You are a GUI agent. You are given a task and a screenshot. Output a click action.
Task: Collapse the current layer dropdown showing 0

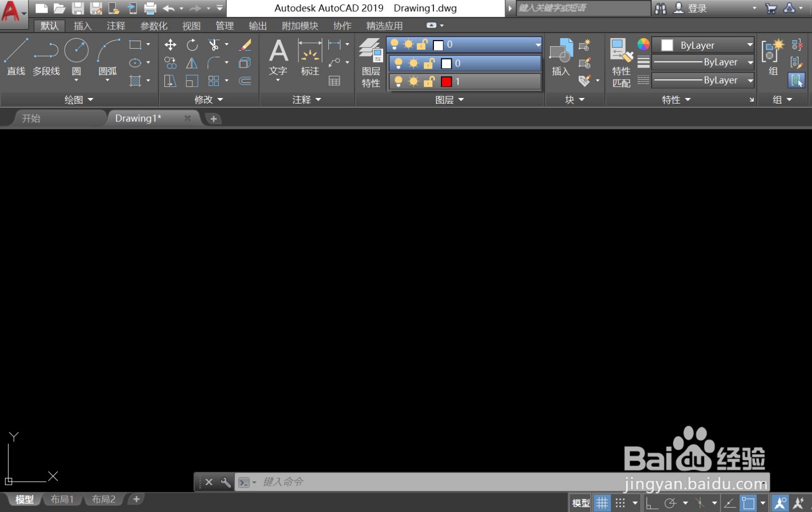[538, 45]
